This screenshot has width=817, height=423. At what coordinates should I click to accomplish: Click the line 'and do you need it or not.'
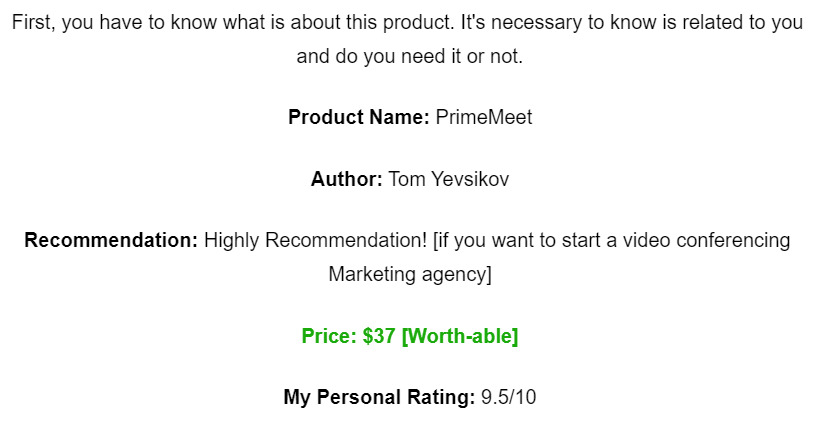[410, 56]
